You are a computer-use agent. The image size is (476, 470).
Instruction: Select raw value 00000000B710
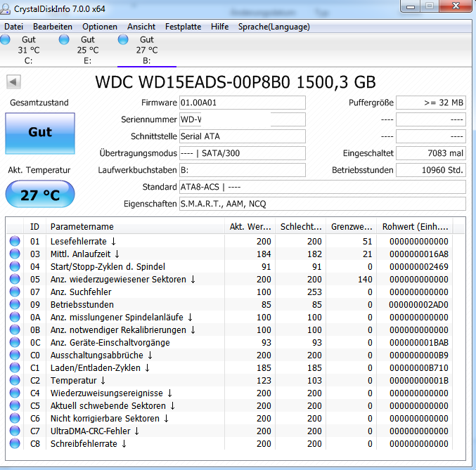tap(419, 367)
